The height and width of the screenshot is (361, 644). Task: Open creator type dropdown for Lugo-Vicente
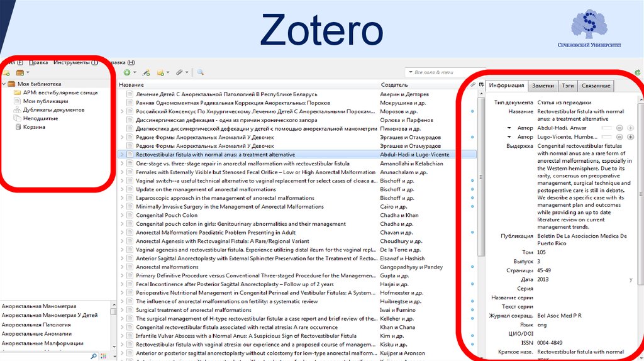509,136
